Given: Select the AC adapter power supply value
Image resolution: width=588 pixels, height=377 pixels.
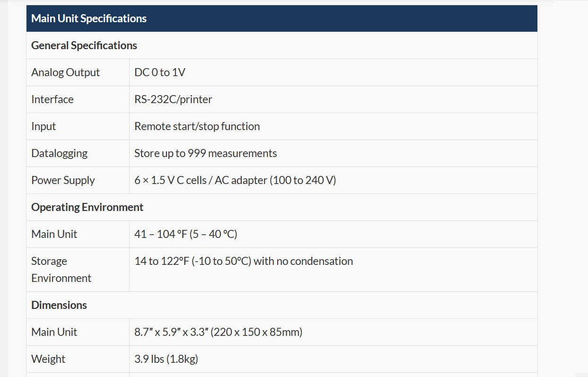Looking at the screenshot, I should click(235, 180).
